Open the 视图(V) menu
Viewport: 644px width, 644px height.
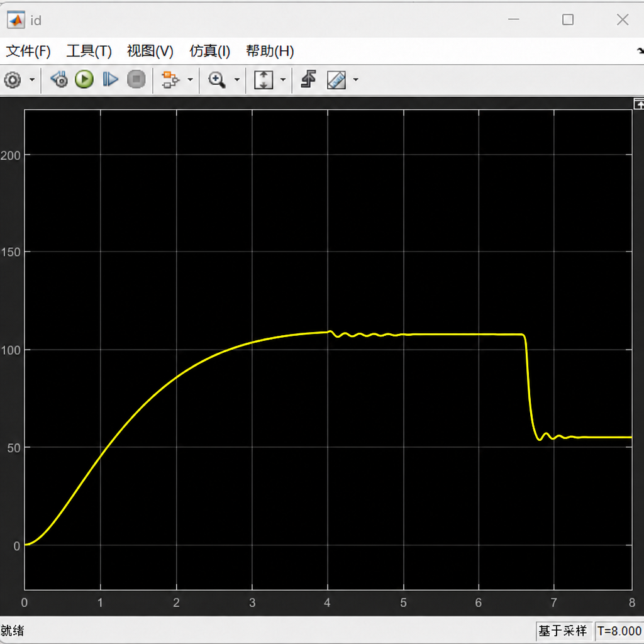(150, 51)
